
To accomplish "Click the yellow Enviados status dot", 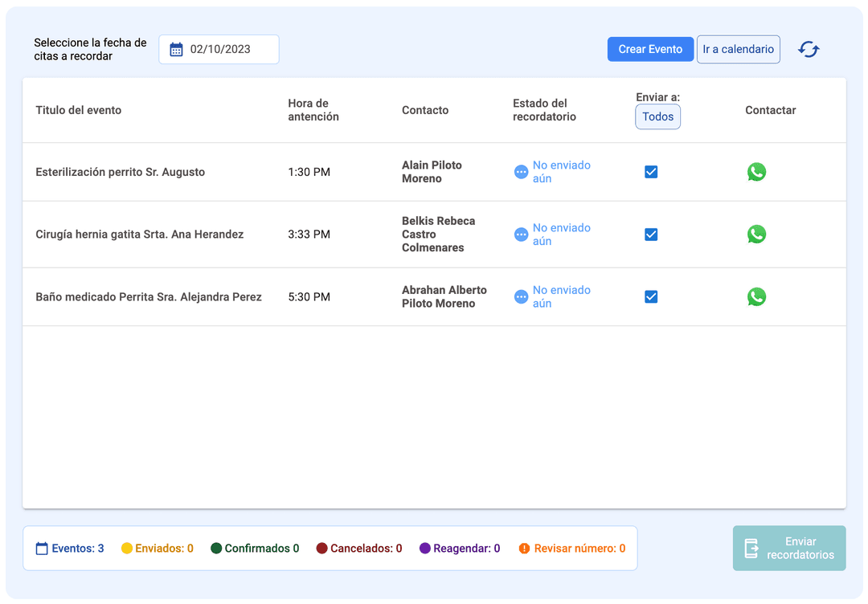I will click(127, 548).
